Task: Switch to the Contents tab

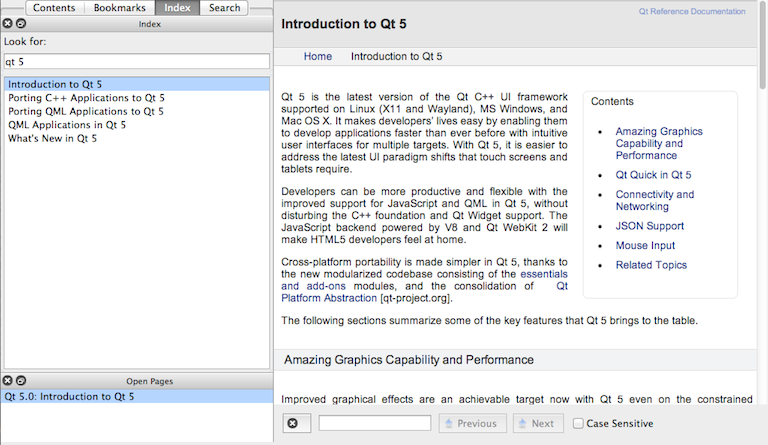Action: [54, 8]
